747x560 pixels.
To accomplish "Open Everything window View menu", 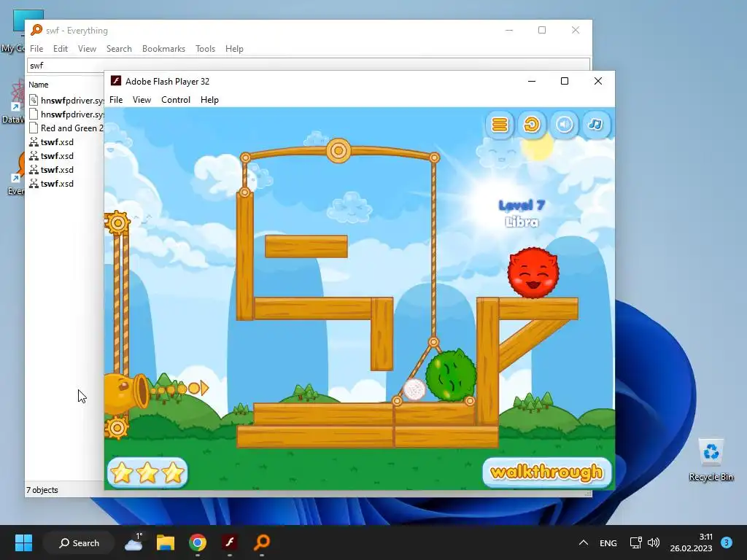I will click(x=87, y=49).
